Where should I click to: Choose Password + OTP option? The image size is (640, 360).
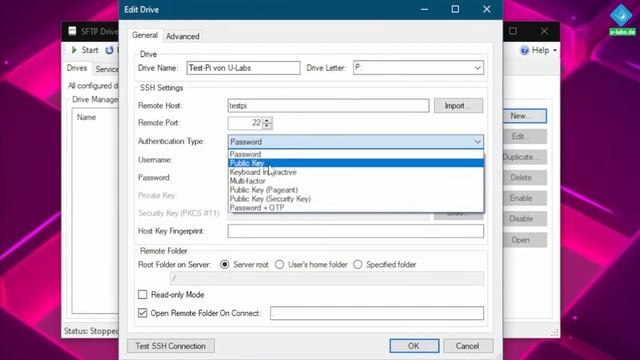356,207
